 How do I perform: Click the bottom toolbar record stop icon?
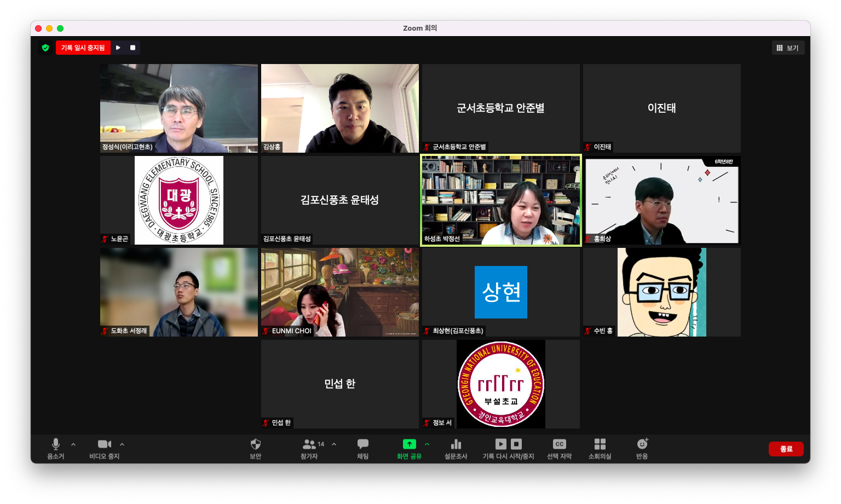[516, 444]
